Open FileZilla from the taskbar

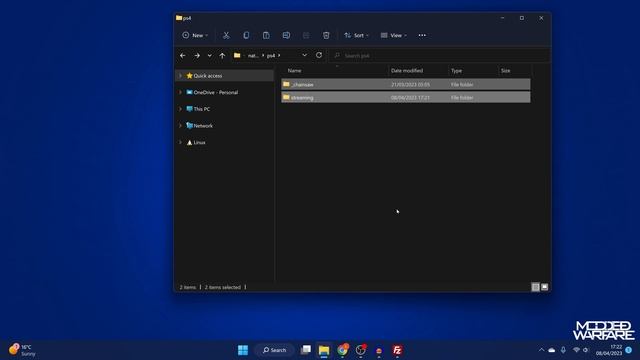tap(397, 350)
